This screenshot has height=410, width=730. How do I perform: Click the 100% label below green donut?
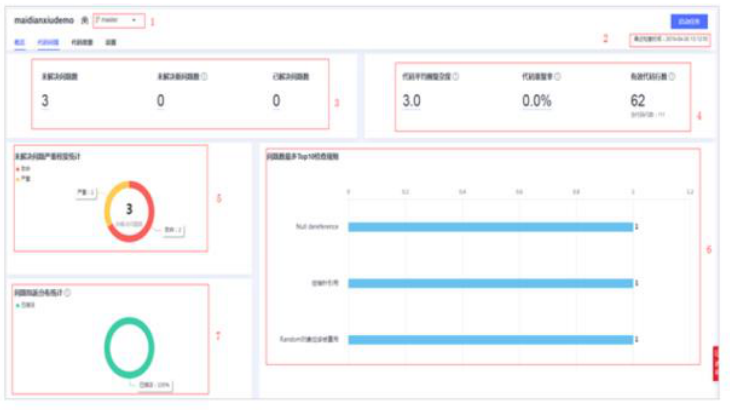click(155, 385)
